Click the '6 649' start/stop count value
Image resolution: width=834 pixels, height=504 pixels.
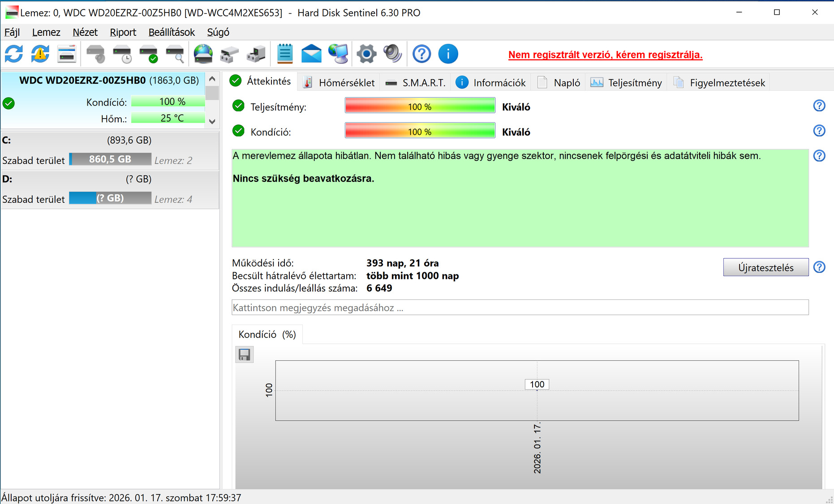pyautogui.click(x=379, y=288)
